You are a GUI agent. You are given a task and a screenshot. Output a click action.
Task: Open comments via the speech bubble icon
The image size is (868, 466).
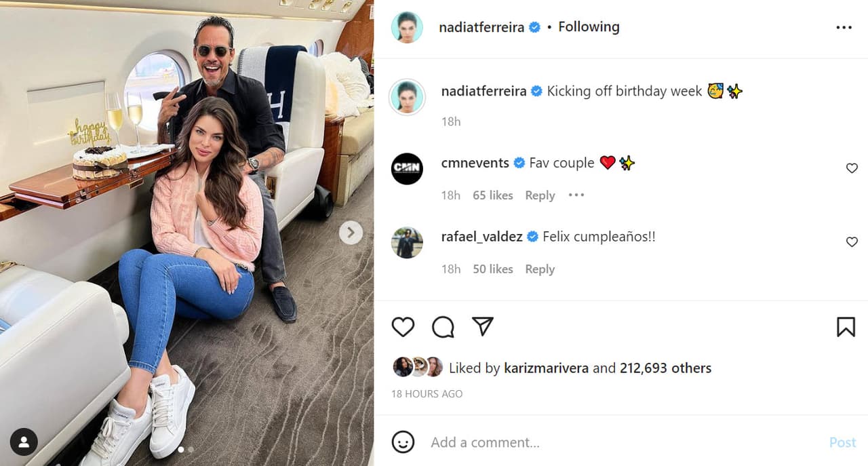pos(443,327)
